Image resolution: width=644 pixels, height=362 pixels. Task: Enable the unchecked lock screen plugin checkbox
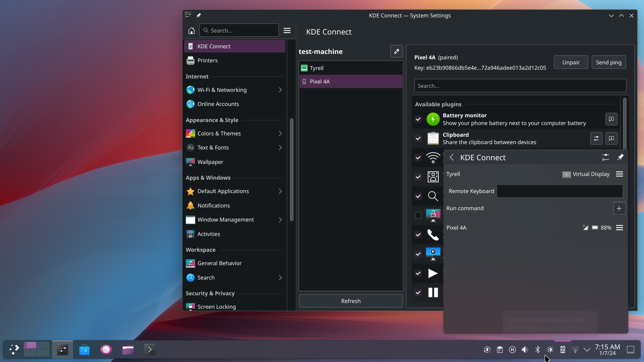pos(418,216)
